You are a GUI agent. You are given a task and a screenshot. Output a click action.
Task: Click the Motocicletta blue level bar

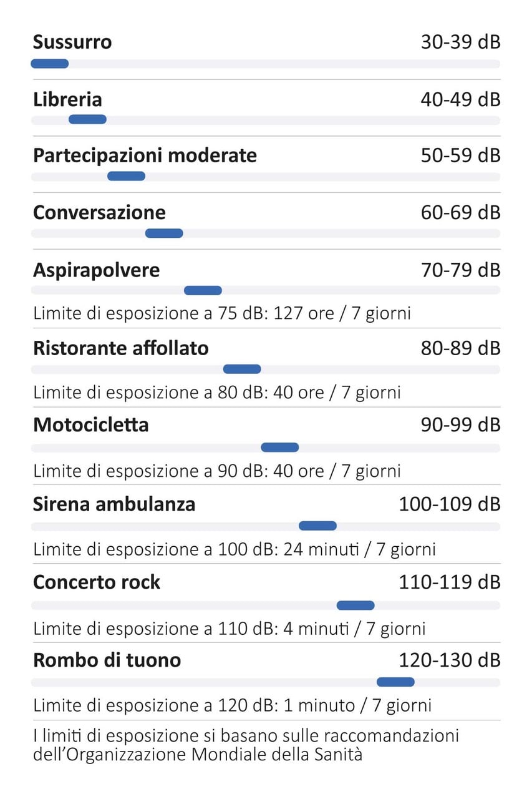pos(279,447)
